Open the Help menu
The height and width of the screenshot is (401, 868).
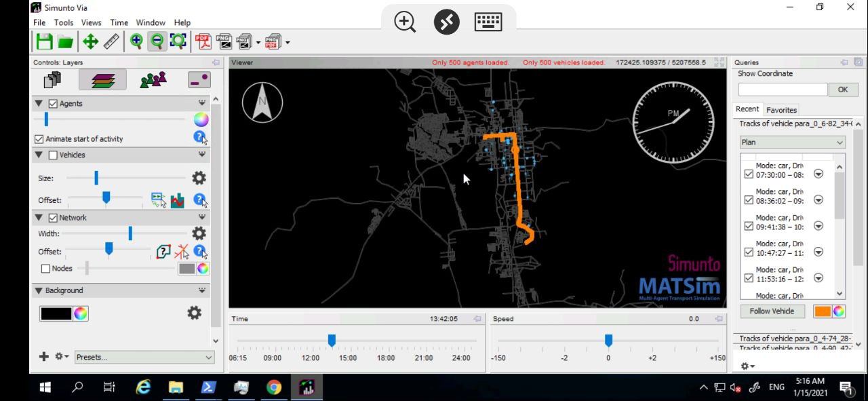[182, 22]
